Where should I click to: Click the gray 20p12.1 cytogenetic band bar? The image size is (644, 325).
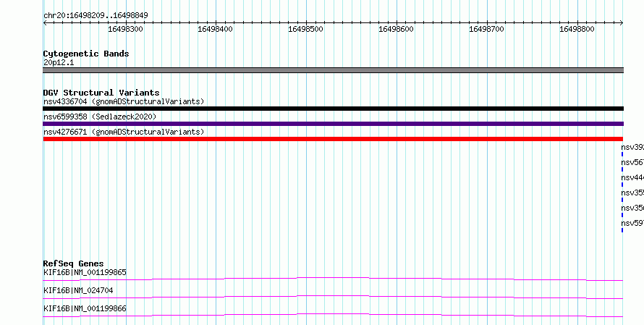click(x=333, y=70)
